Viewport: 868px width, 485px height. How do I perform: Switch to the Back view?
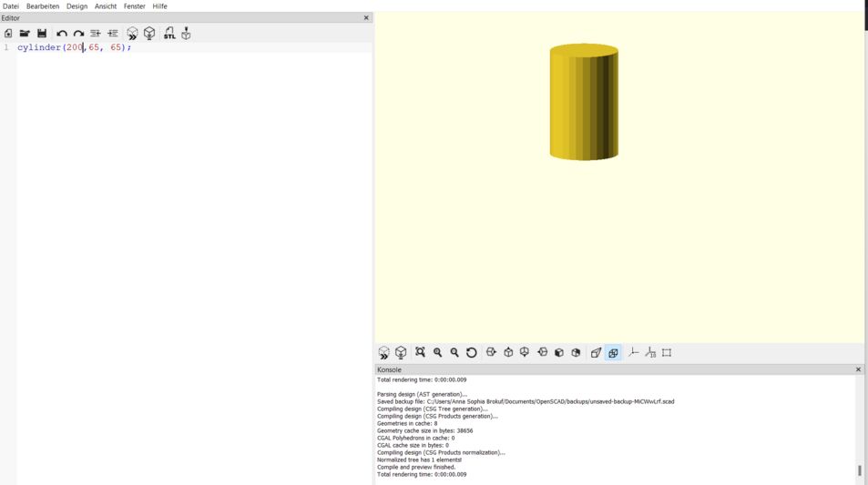tap(576, 352)
